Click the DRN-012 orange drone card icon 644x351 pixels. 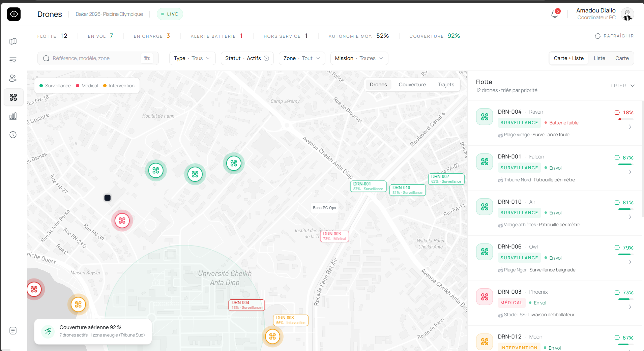pyautogui.click(x=485, y=342)
